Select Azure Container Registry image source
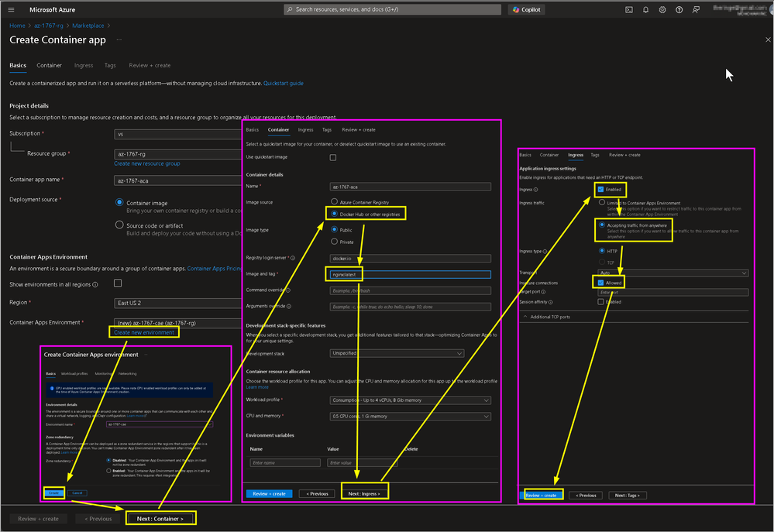The height and width of the screenshot is (532, 774). (335, 201)
